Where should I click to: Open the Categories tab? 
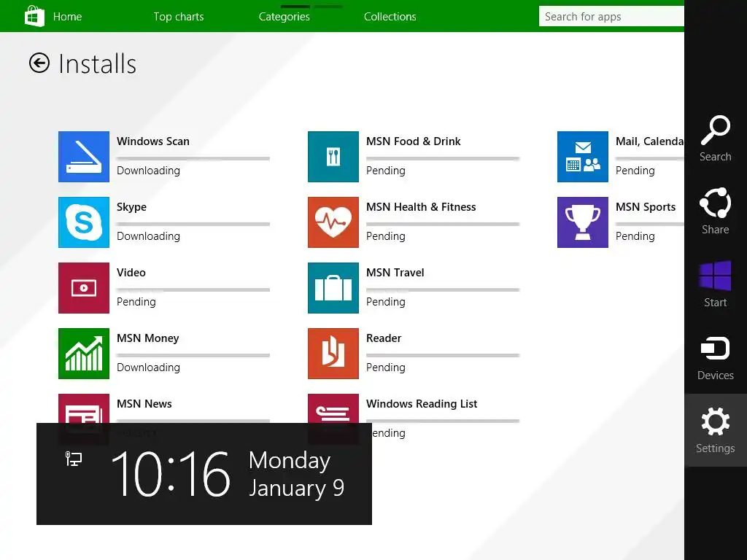coord(285,17)
